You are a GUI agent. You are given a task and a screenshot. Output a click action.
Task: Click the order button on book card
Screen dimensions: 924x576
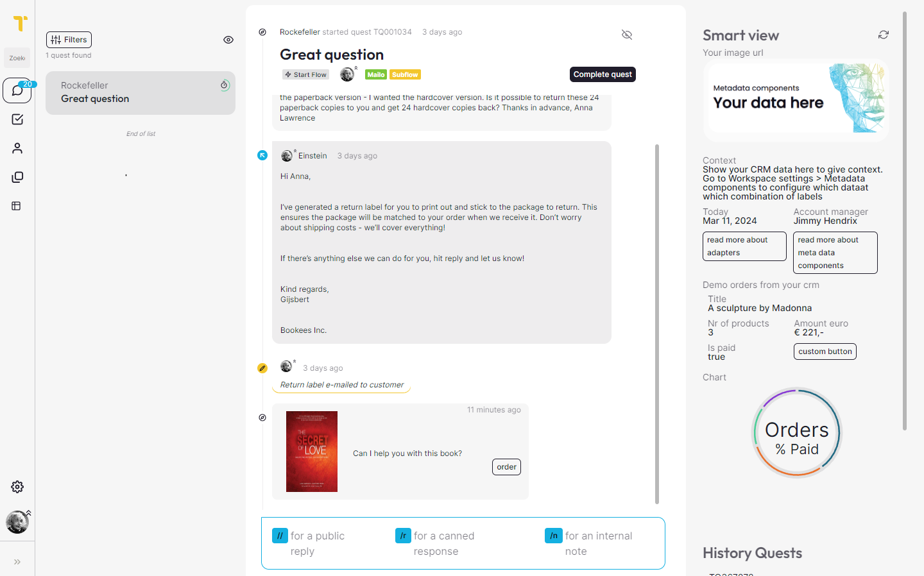(x=506, y=467)
